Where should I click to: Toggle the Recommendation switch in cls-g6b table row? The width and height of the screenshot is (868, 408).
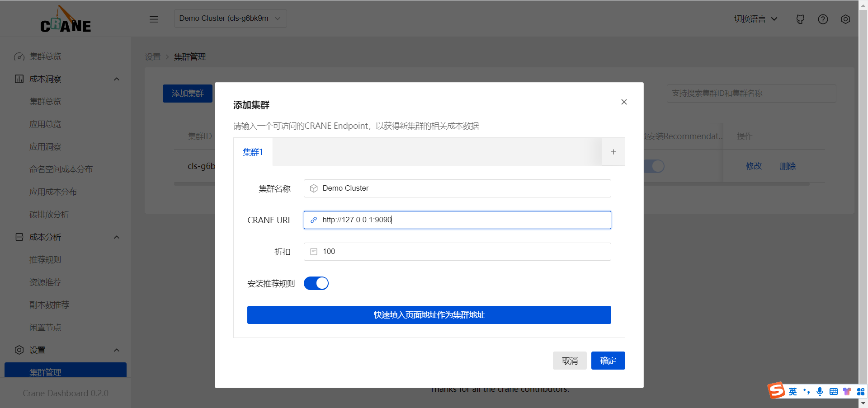[x=654, y=166]
